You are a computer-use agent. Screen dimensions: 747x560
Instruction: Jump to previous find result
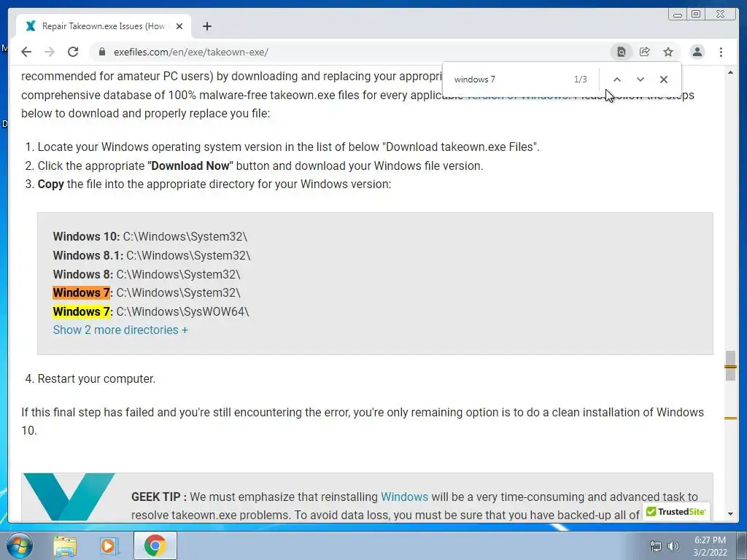pos(617,79)
